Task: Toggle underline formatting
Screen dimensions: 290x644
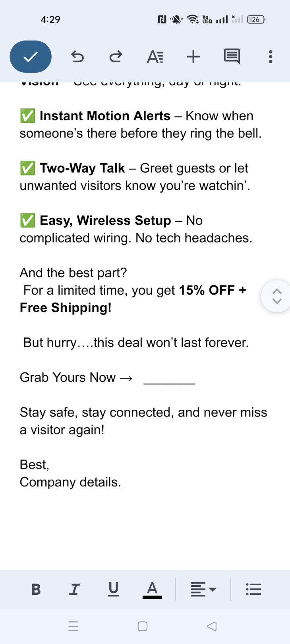Action: [113, 589]
